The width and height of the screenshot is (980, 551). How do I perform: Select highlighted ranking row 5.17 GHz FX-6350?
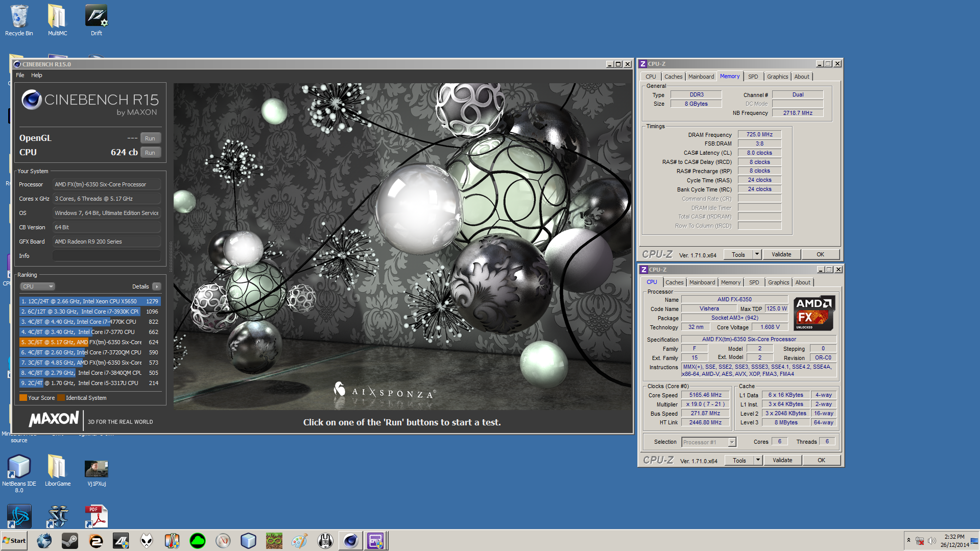(x=90, y=342)
